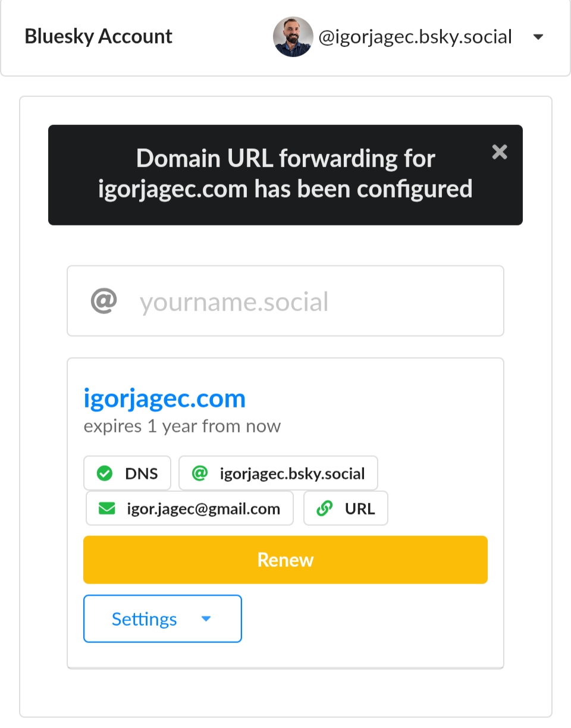This screenshot has width=571, height=728.
Task: Click the account profile avatar photo
Action: click(x=293, y=37)
